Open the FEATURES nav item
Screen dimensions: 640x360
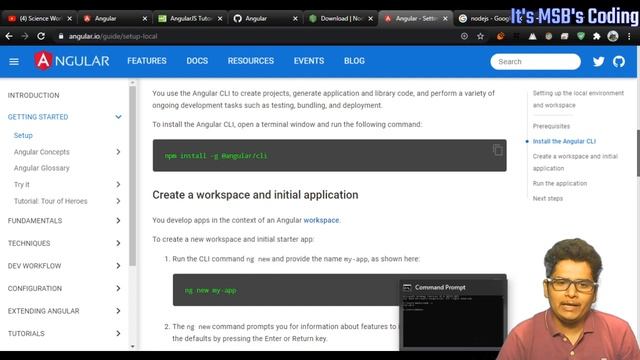147,61
